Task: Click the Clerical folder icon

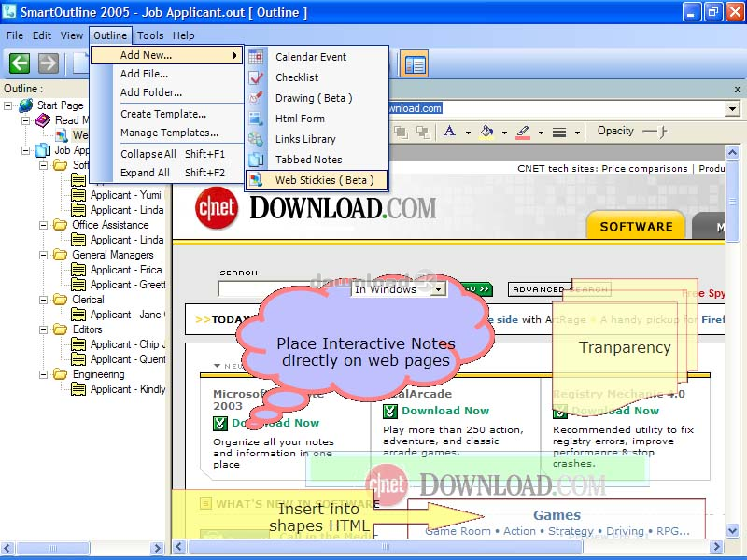Action: click(x=60, y=299)
